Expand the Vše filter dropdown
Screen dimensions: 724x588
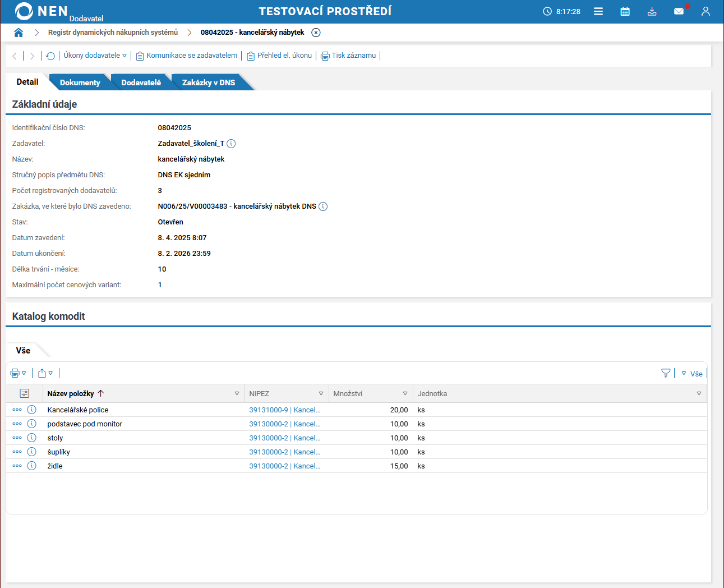692,374
